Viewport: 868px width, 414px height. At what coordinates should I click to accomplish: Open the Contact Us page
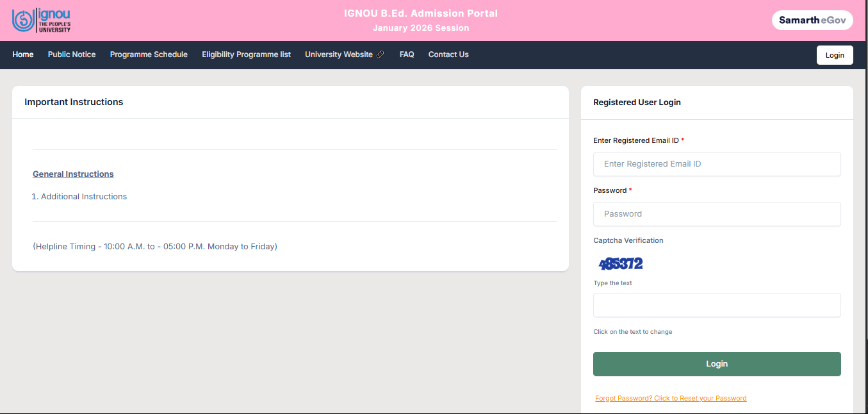448,54
